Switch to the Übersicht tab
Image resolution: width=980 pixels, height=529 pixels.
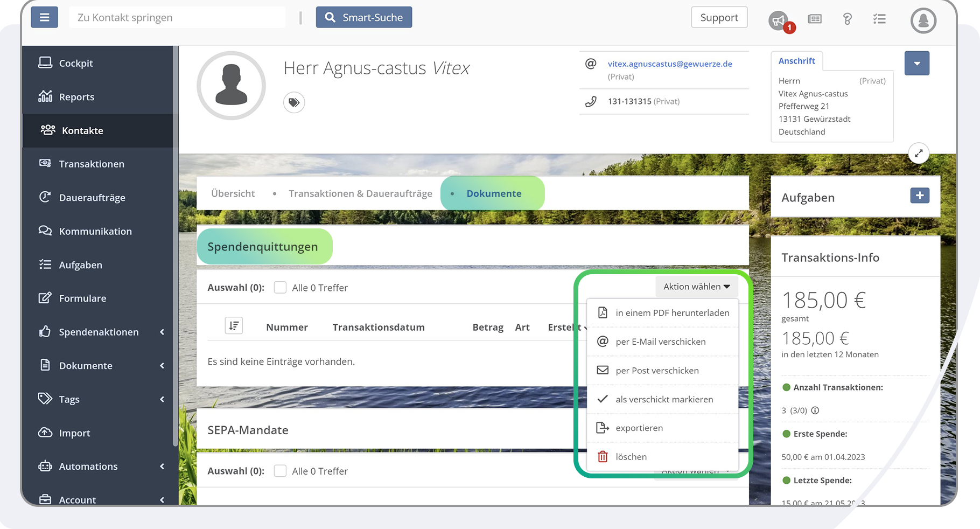coord(233,193)
